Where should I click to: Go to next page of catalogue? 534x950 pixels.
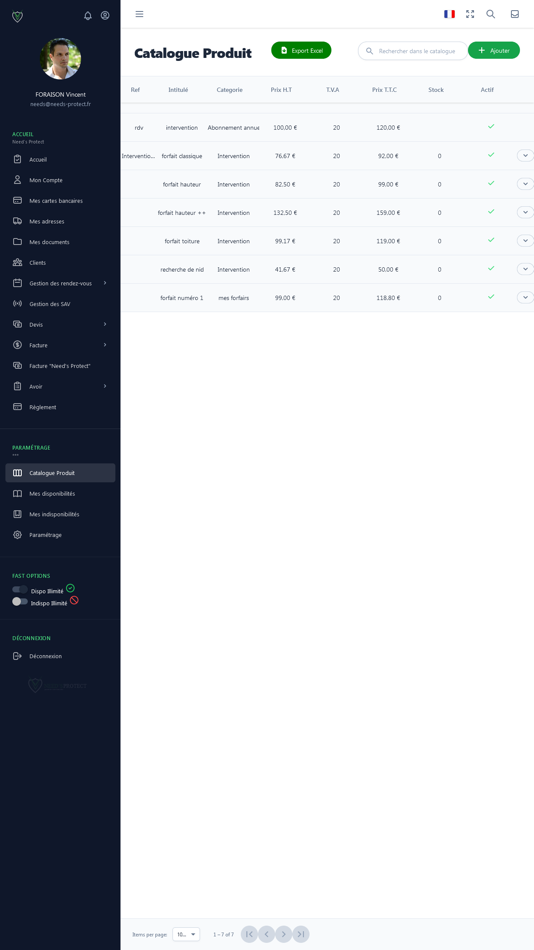[284, 934]
